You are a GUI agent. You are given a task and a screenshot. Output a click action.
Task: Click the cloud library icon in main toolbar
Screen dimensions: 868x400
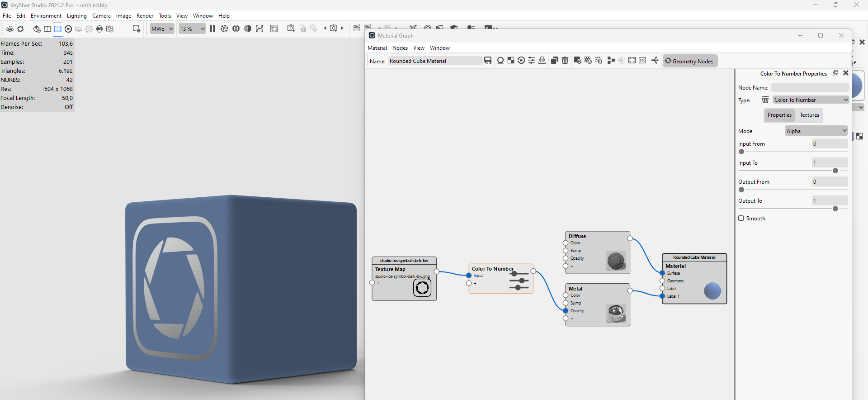coord(10,29)
